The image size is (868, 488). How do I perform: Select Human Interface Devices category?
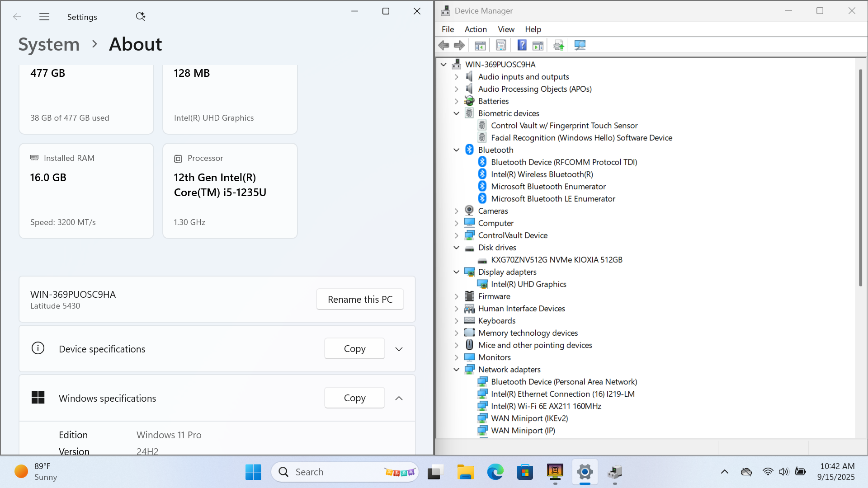[x=521, y=309]
